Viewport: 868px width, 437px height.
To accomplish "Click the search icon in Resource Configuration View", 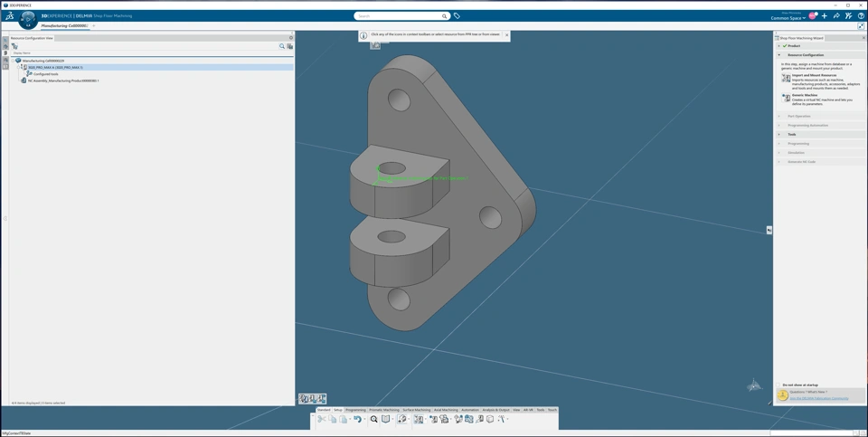I will point(282,46).
